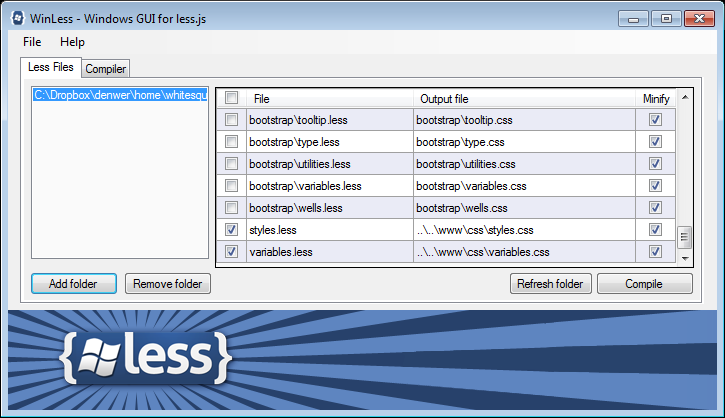Uncheck the variables.less file checkbox
The height and width of the screenshot is (418, 725).
231,252
